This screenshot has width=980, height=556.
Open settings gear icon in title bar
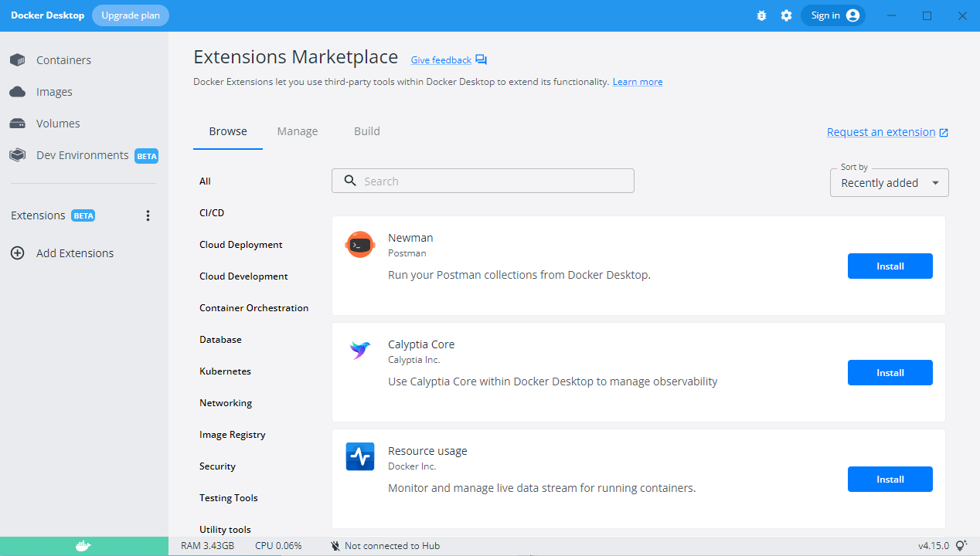(x=786, y=15)
